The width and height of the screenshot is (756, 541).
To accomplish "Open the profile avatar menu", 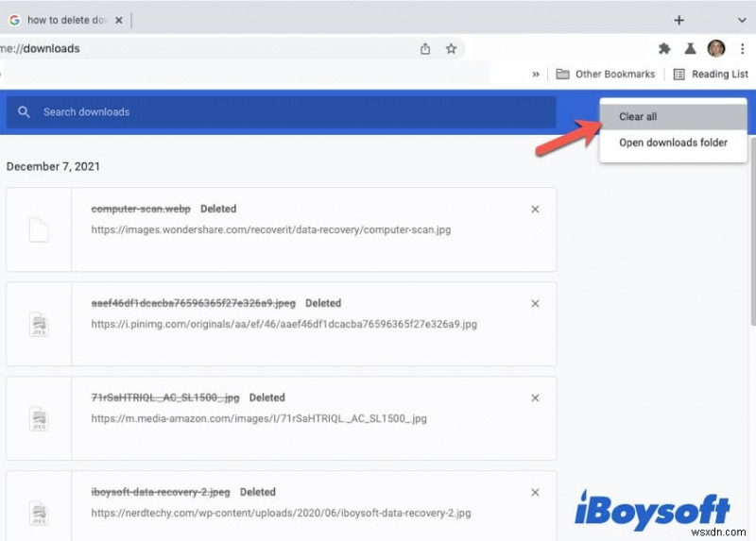I will click(x=716, y=48).
